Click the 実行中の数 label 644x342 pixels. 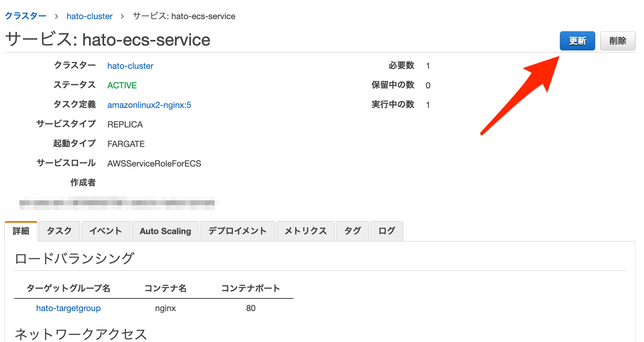pos(393,104)
